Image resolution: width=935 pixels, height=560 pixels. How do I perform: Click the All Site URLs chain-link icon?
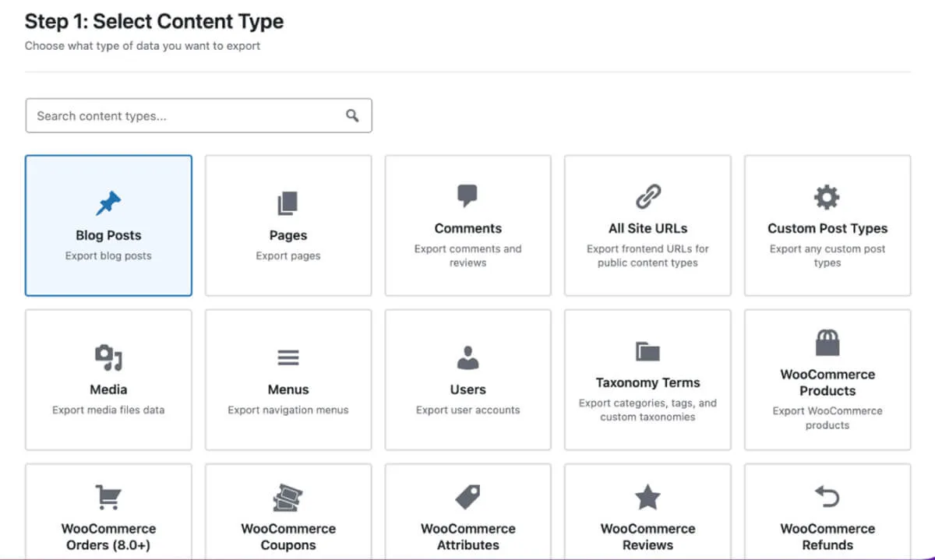click(x=647, y=196)
